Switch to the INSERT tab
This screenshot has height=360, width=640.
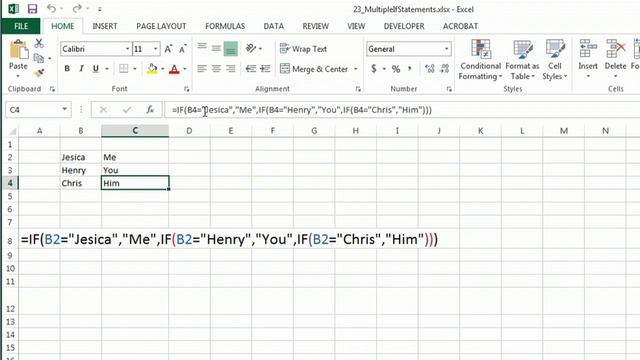104,26
